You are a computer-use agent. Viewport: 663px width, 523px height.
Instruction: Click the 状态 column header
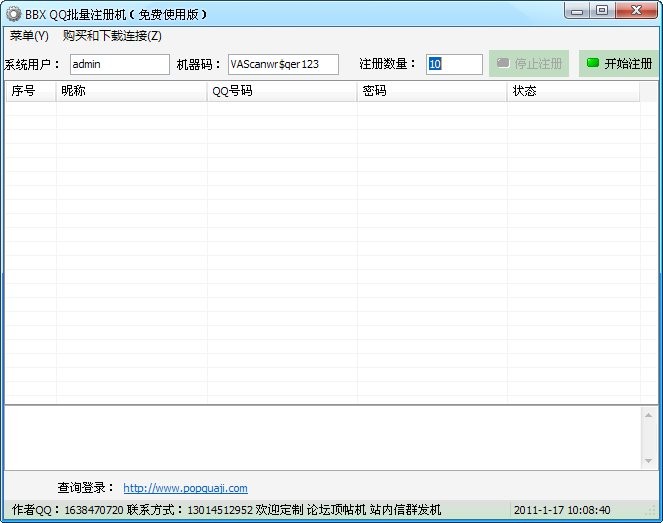coord(573,91)
